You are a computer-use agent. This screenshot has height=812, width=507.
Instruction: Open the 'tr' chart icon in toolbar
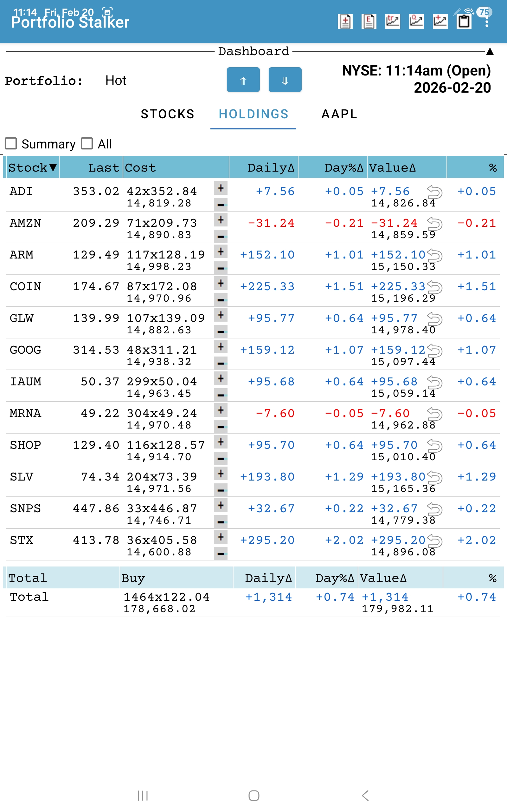(393, 22)
